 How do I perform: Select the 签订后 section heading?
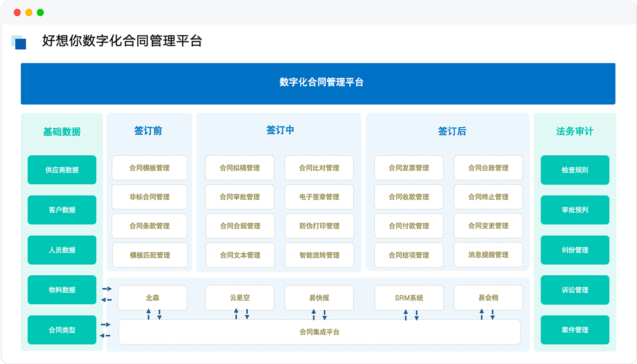coord(452,131)
